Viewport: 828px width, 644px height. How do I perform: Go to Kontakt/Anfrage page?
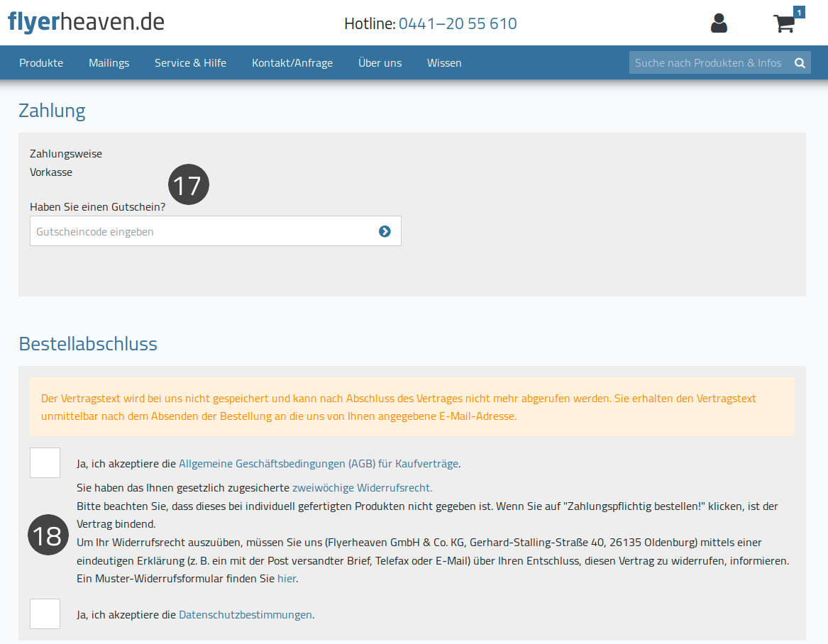292,63
